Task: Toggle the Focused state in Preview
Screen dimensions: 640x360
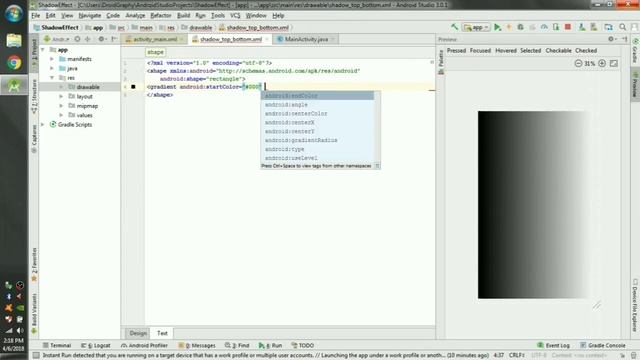Action: coord(480,51)
